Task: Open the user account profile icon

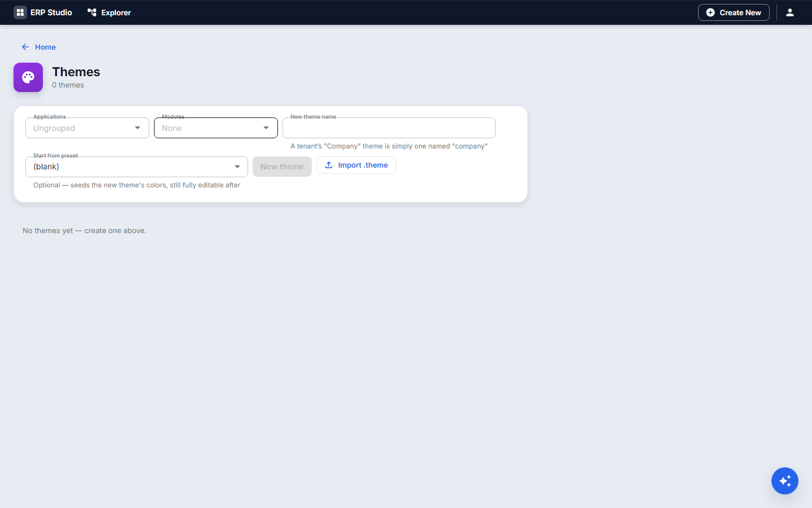Action: point(790,12)
